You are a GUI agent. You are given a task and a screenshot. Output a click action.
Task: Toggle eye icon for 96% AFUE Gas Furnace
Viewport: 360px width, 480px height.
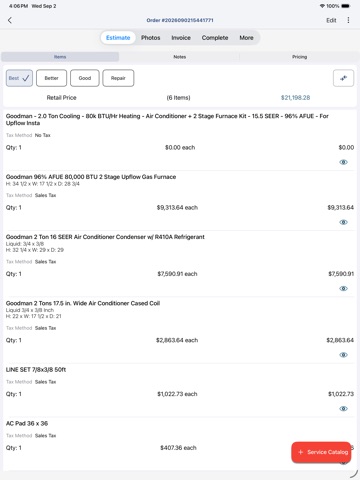coord(343,222)
